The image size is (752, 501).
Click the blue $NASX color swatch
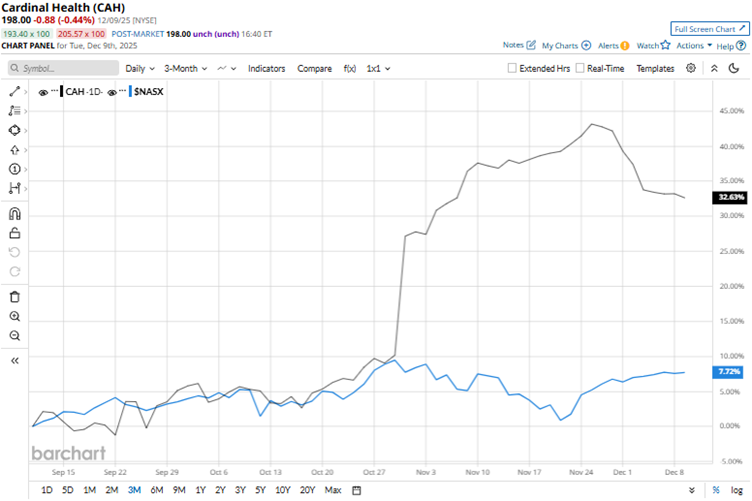[x=130, y=92]
